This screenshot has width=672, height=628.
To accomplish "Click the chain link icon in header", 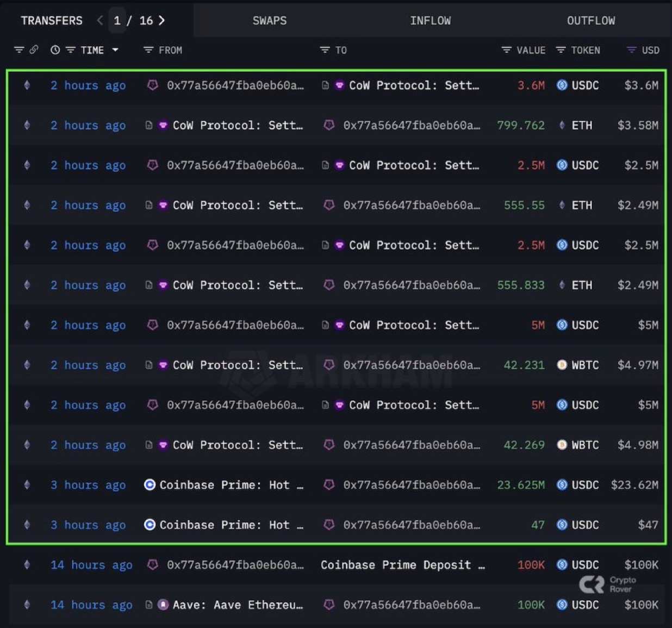I will 34,50.
